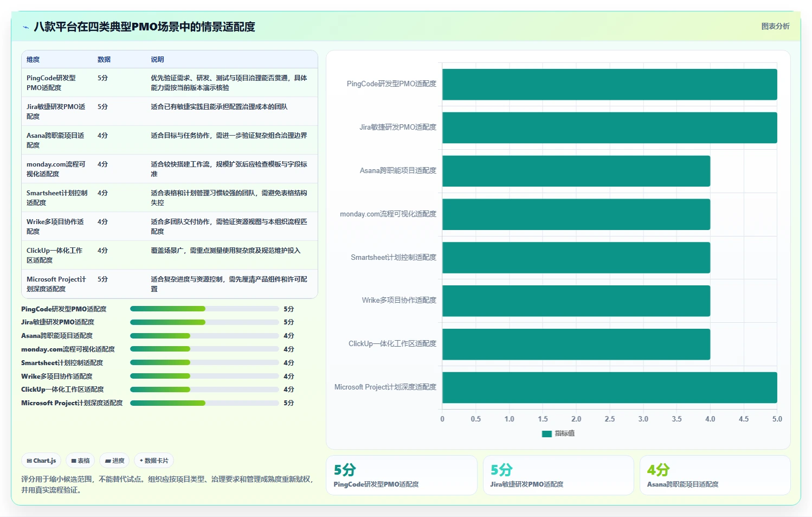Image resolution: width=812 pixels, height=517 pixels.
Task: Click the Microsoft Project progress bar
Action: click(204, 403)
